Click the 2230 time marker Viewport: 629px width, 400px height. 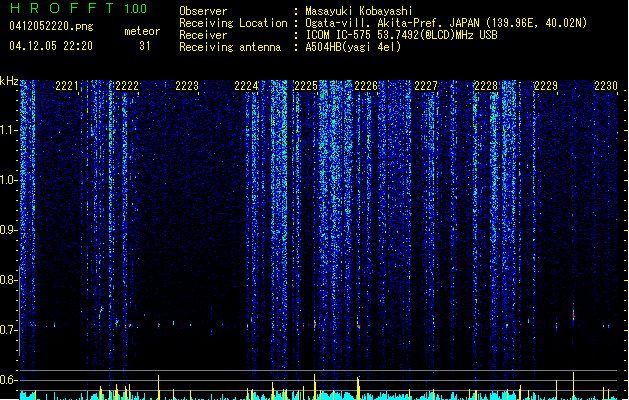tap(606, 86)
